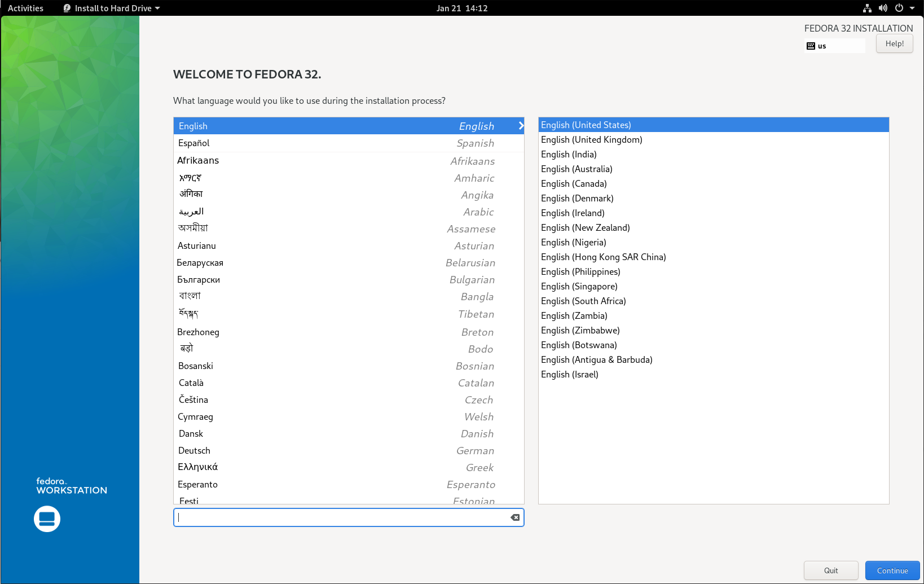The width and height of the screenshot is (924, 584).
Task: Choose English (United States) locale
Action: point(714,125)
